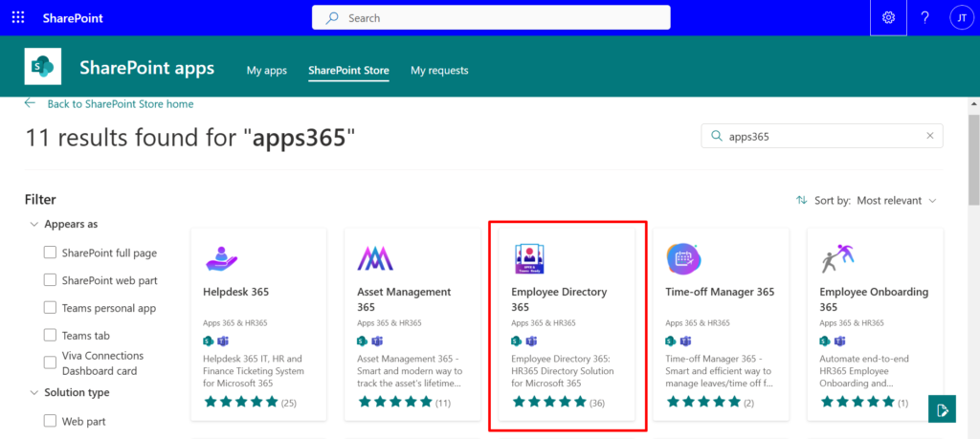Screen dimensions: 980x439
Task: Open the Employee Directory 365 title
Action: pyautogui.click(x=559, y=299)
